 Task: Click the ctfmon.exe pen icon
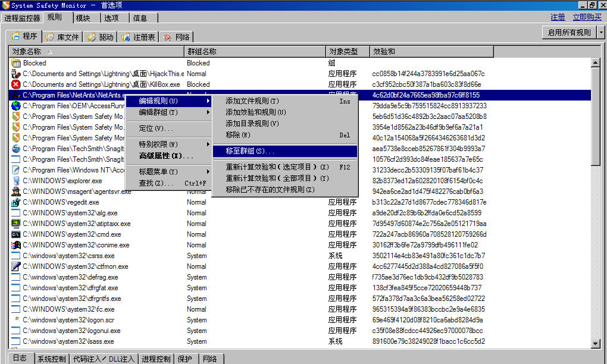click(x=16, y=266)
